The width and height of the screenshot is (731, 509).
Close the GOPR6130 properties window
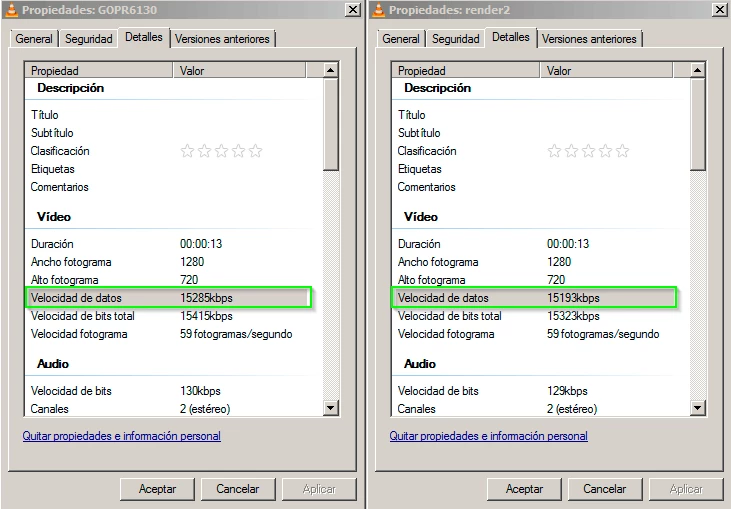[x=353, y=9]
